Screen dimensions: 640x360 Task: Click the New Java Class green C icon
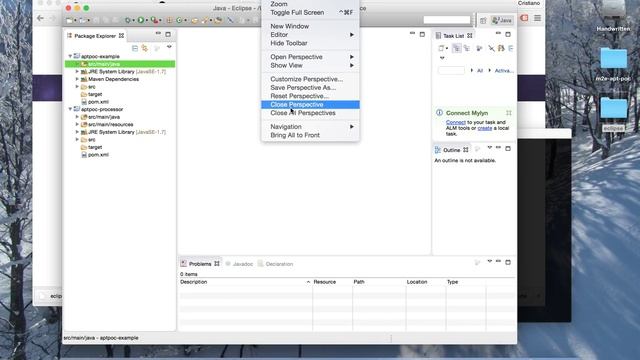pyautogui.click(x=179, y=20)
